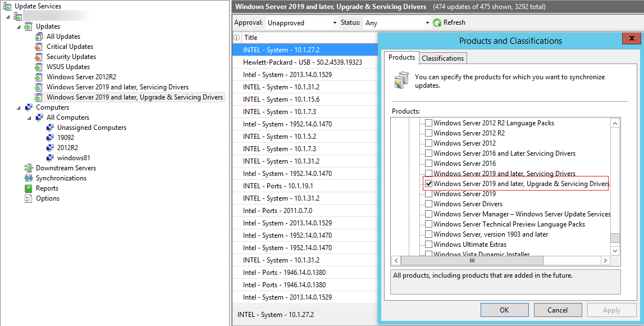Tick the Windows Server 2016 checkbox

428,164
